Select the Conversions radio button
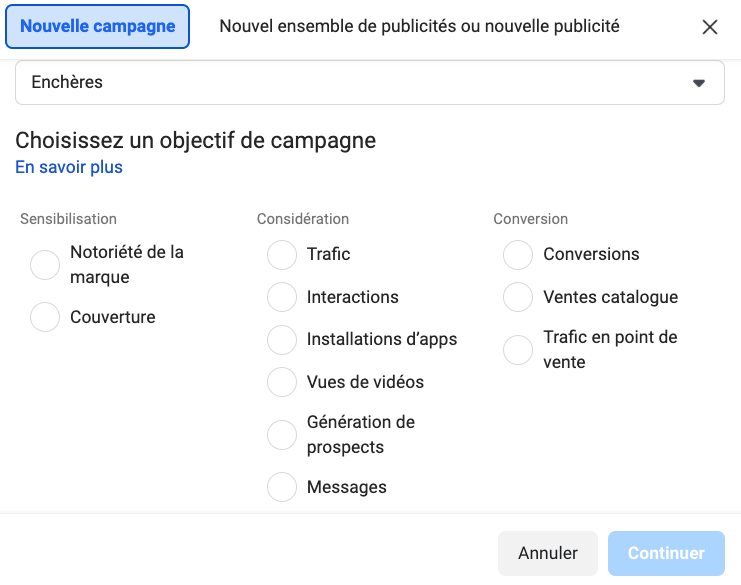The width and height of the screenshot is (741, 585). 518,255
